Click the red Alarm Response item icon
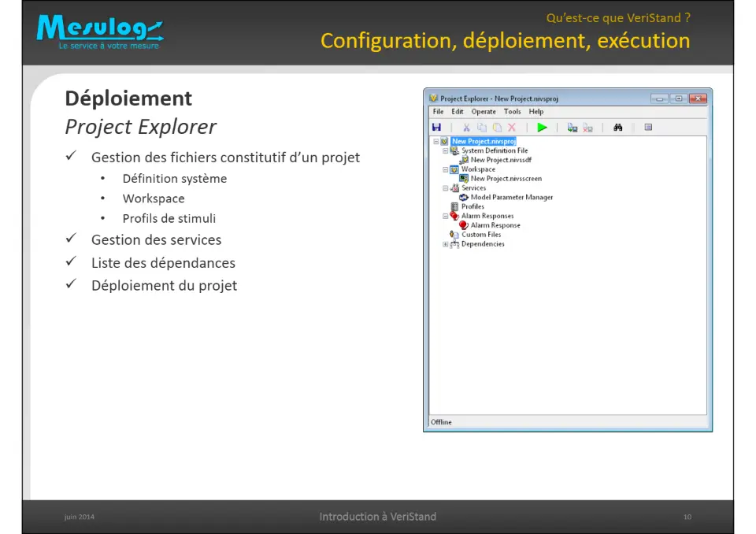This screenshot has width=756, height=534. point(464,225)
